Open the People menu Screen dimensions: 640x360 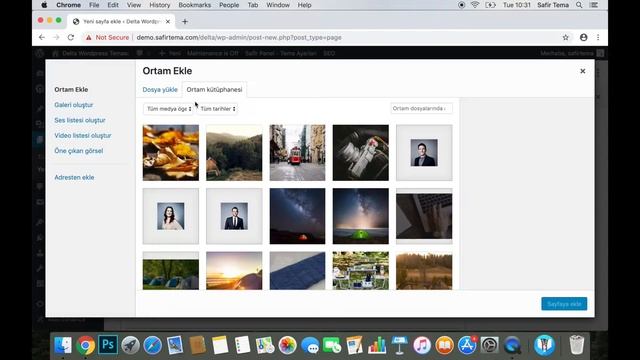point(229,5)
